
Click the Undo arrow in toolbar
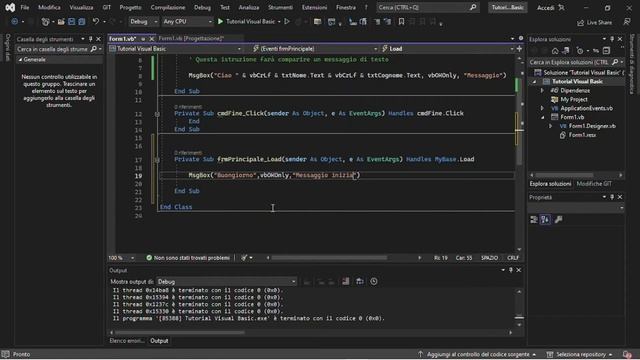click(96, 22)
